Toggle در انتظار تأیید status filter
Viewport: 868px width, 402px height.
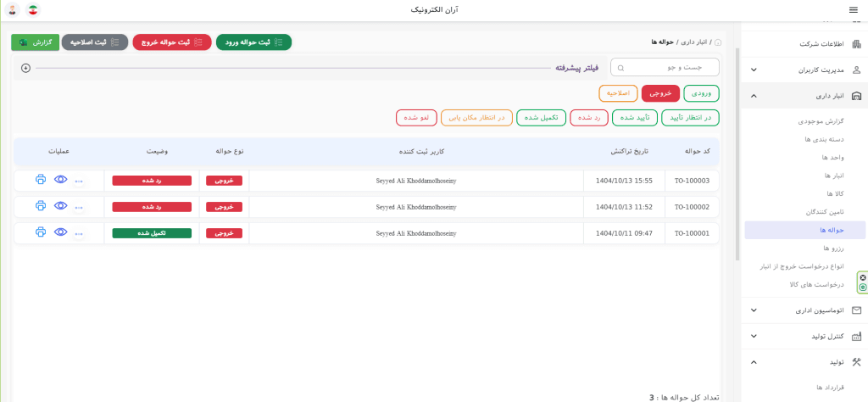690,118
